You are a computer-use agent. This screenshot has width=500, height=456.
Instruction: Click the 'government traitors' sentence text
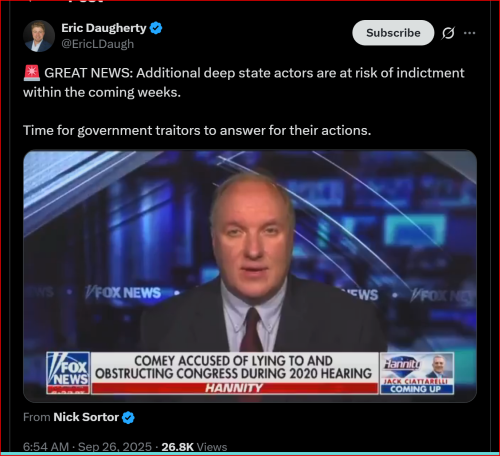tap(197, 130)
